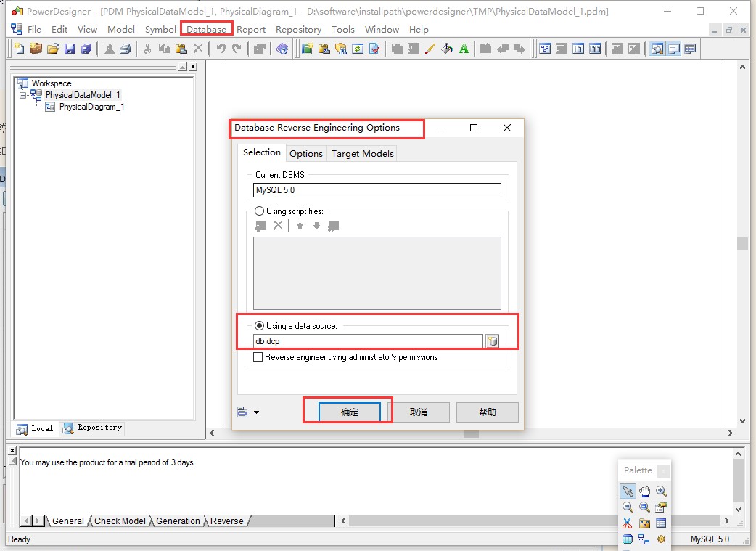Click the 帮助 help button
756x551 pixels.
point(488,412)
